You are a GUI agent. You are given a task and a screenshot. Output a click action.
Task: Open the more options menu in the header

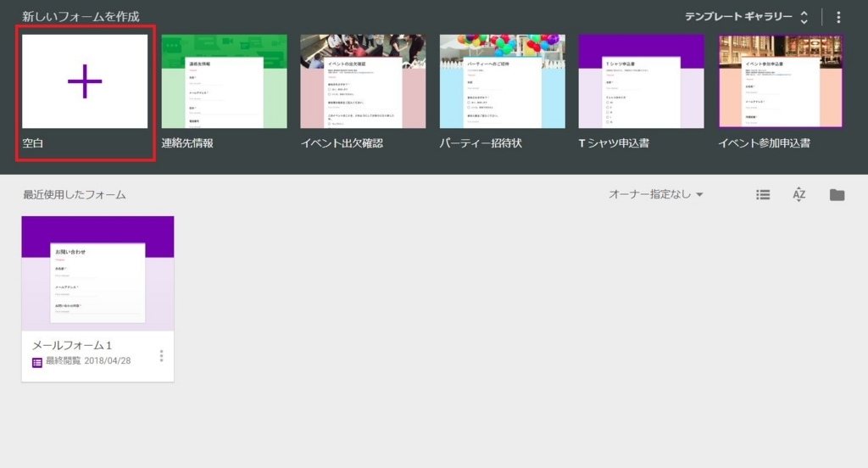click(838, 17)
